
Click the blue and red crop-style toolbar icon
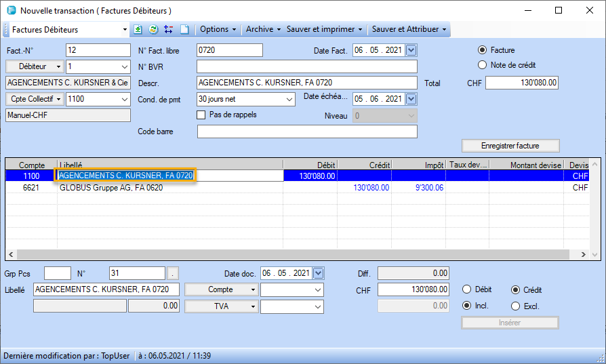click(x=168, y=30)
